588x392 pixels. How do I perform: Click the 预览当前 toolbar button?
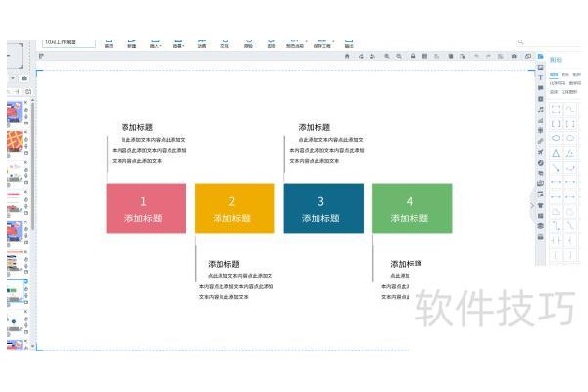(295, 43)
